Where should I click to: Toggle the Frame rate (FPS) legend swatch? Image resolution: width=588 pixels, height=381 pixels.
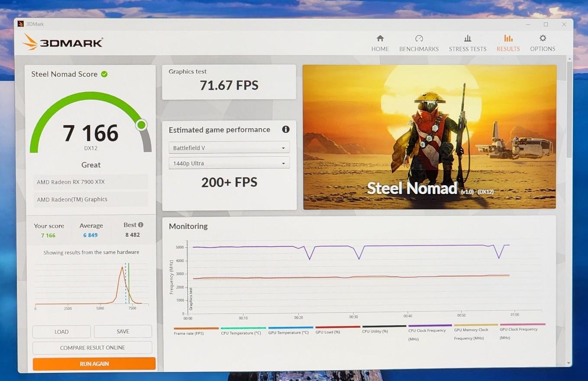coord(196,329)
